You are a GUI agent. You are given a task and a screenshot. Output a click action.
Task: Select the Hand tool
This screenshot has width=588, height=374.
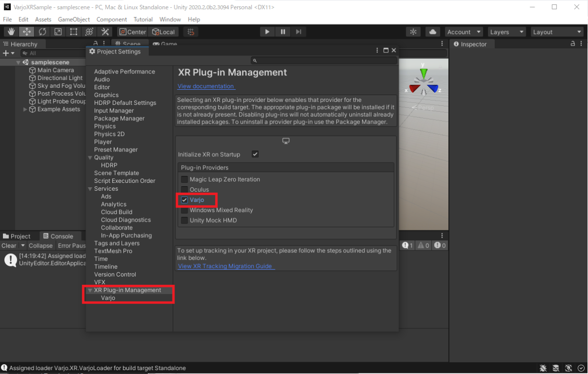pyautogui.click(x=11, y=32)
